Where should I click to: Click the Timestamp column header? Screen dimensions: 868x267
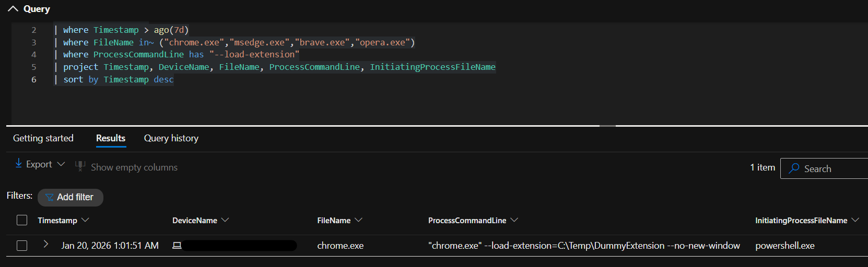[x=57, y=221]
